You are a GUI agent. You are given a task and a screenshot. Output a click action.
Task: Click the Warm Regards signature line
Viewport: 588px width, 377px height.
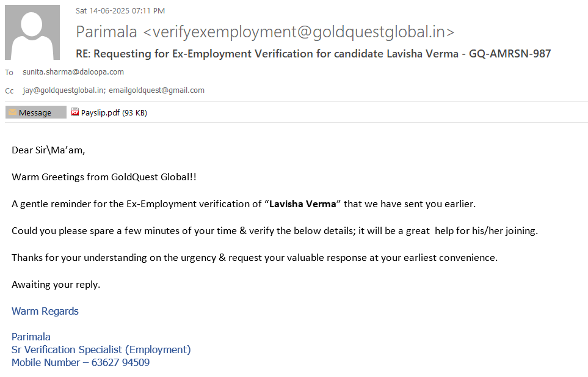45,312
